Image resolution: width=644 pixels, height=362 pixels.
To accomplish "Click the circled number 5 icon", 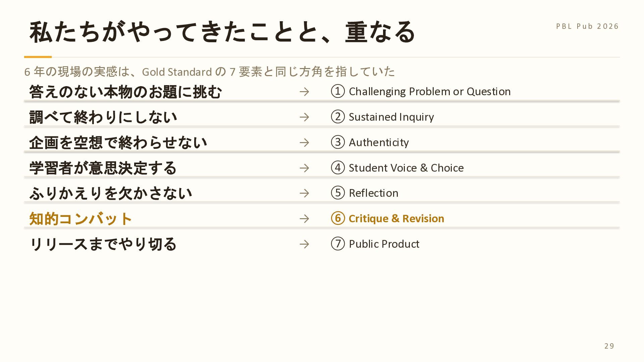I will 338,193.
